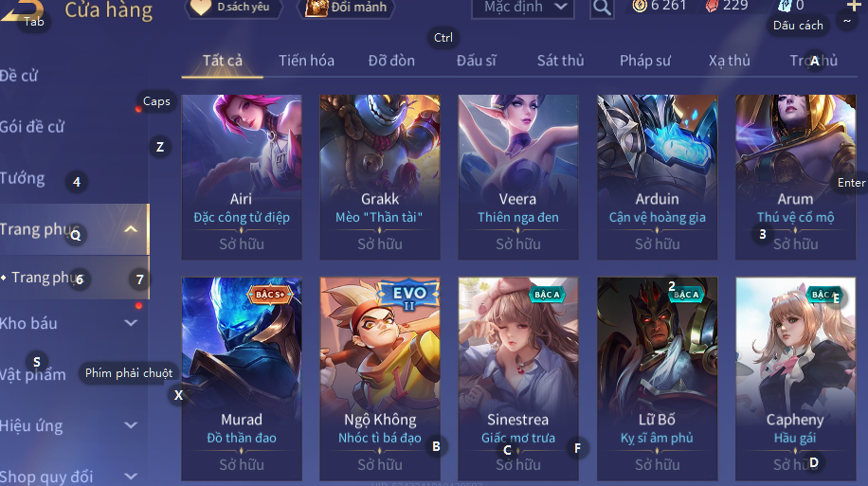Select the Tiến hóa tab
The width and height of the screenshot is (868, 486).
306,61
